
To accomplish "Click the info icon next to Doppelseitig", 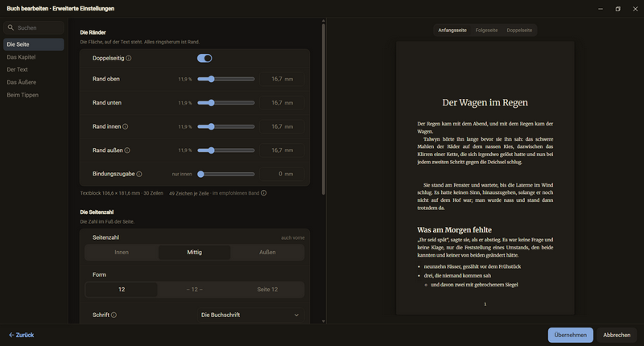I will [x=129, y=58].
